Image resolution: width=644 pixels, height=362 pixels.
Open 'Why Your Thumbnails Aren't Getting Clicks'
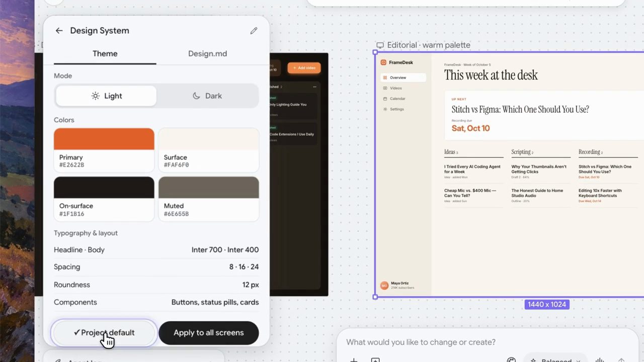pyautogui.click(x=539, y=169)
